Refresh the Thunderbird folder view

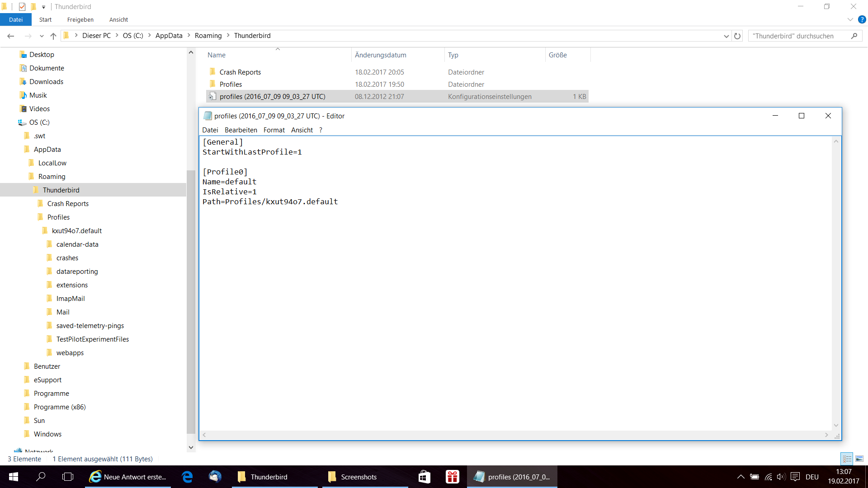737,36
